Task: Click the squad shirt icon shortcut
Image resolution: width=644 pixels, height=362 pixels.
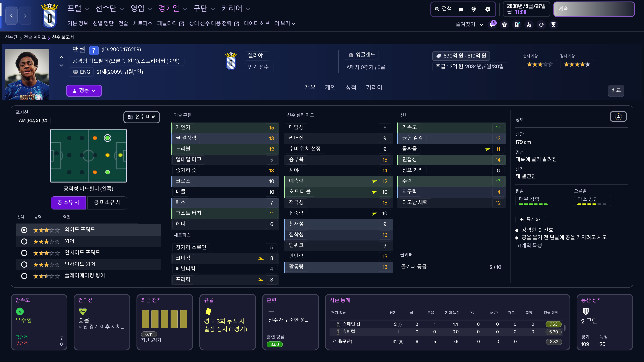Action: click(x=504, y=25)
